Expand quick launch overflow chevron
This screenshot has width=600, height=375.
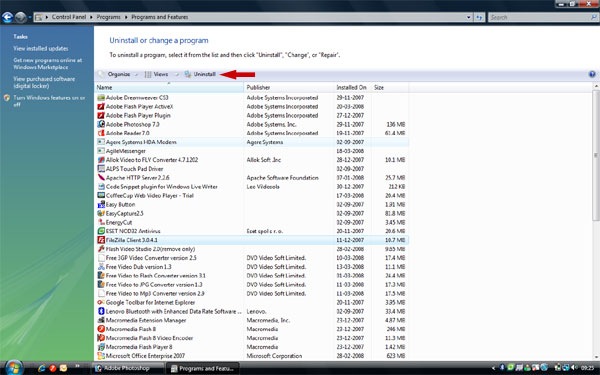click(77, 367)
